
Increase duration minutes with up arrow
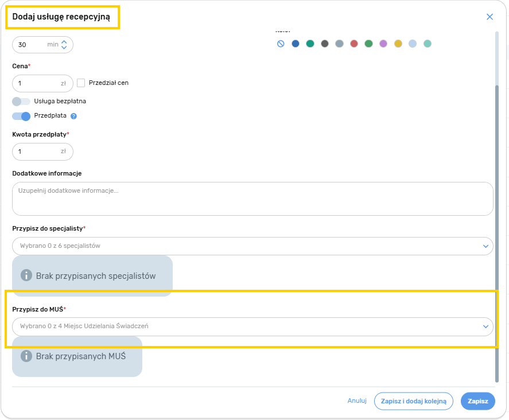[64, 41]
